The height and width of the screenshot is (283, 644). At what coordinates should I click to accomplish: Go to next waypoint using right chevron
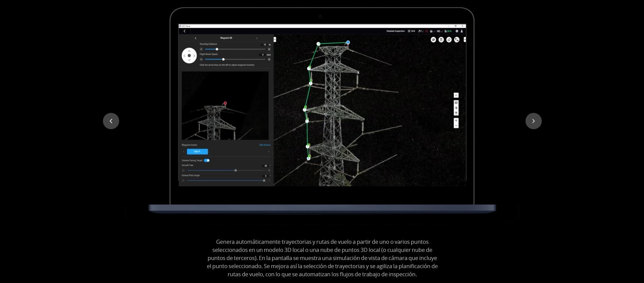pos(257,38)
